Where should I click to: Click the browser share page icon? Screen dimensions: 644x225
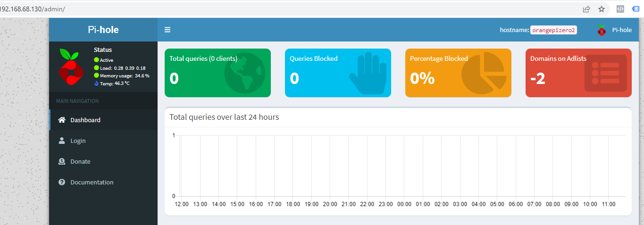pyautogui.click(x=586, y=8)
